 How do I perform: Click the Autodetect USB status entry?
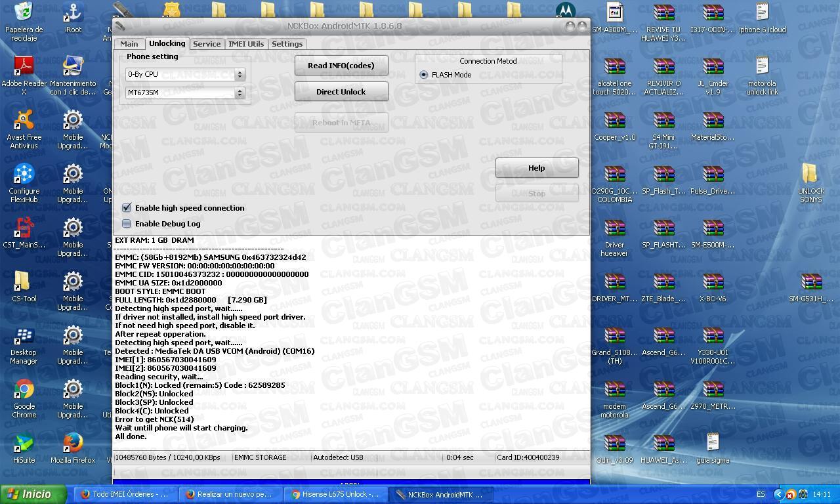[x=338, y=457]
